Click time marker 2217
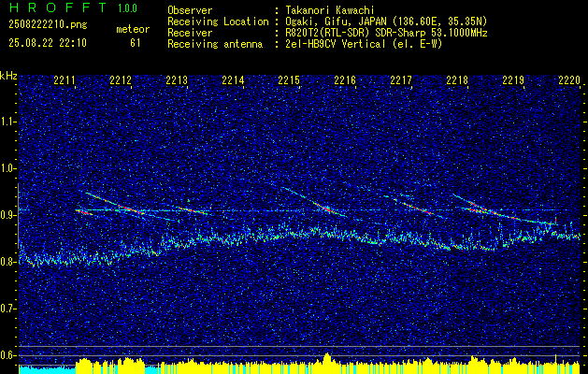The width and height of the screenshot is (588, 374). (401, 80)
